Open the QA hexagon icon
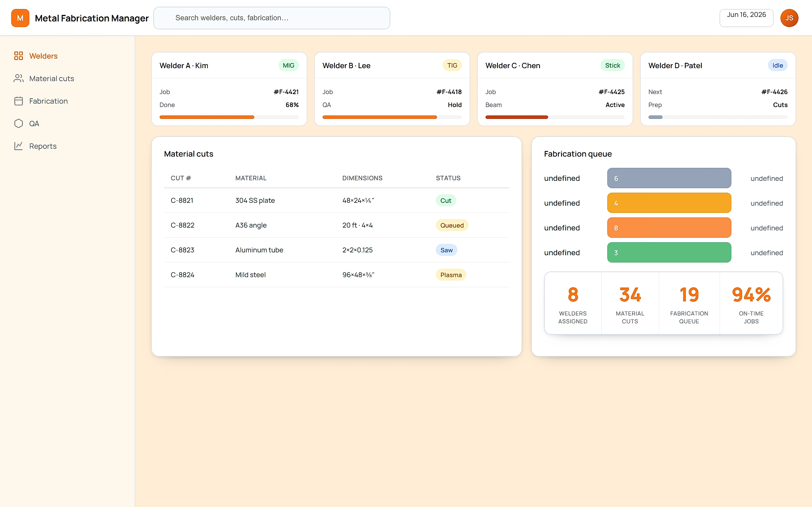Image resolution: width=812 pixels, height=507 pixels. 18,123
